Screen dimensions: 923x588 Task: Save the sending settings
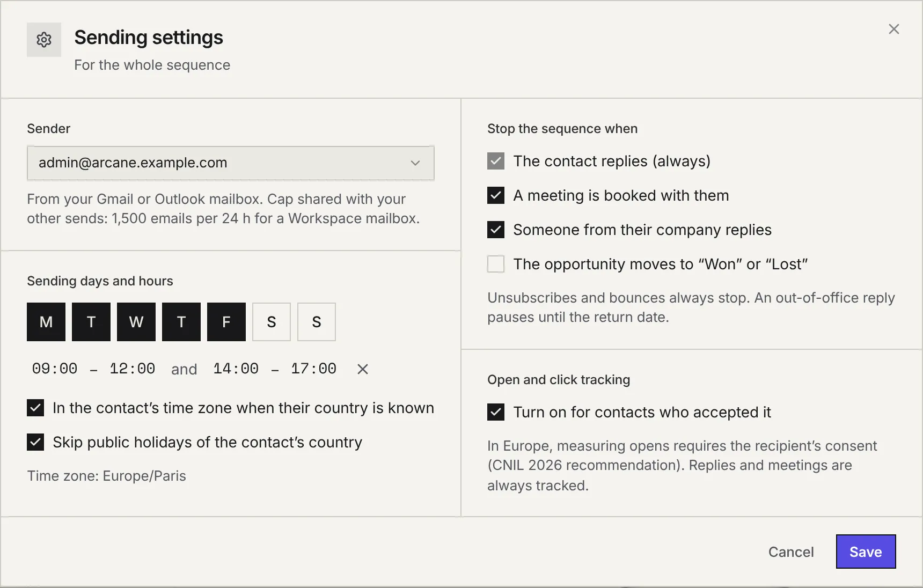pos(866,552)
